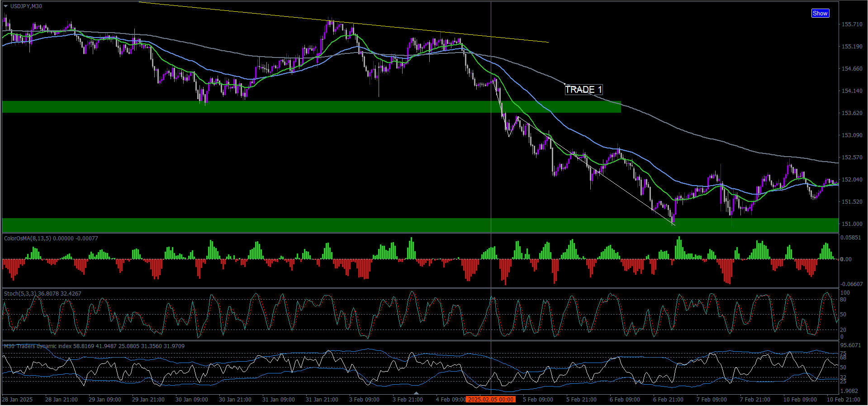Viewport: 868px width, 406px height.
Task: Click the 7 Feb 09:00 time label
Action: pyautogui.click(x=711, y=399)
